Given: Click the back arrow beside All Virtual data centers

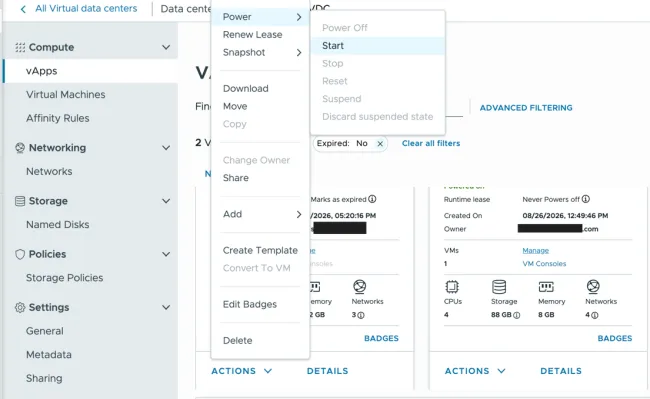Looking at the screenshot, I should click(x=23, y=9).
